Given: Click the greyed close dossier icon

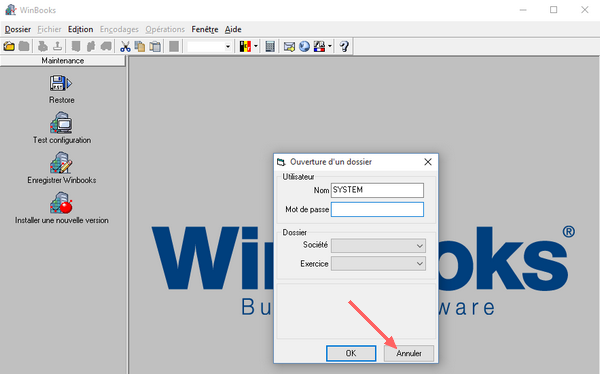Looking at the screenshot, I should point(24,47).
